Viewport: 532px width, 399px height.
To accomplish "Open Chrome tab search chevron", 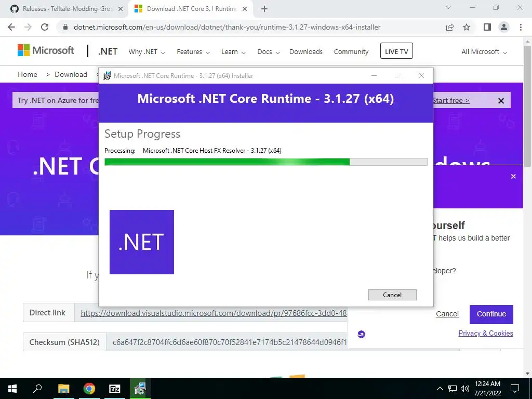I will [x=448, y=7].
